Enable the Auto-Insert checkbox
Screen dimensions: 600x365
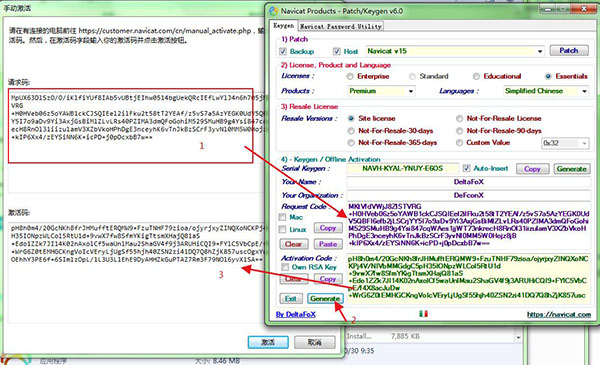click(466, 168)
